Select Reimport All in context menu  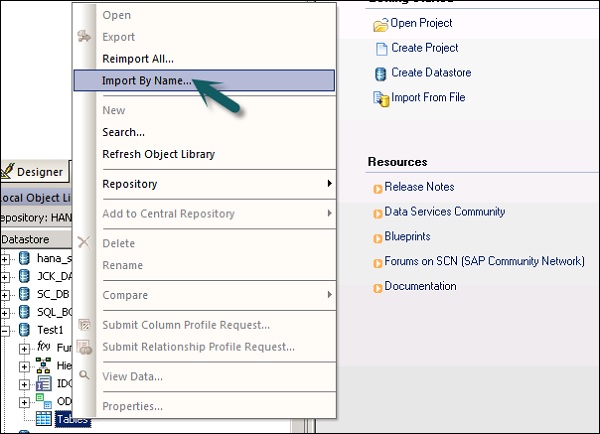click(138, 59)
